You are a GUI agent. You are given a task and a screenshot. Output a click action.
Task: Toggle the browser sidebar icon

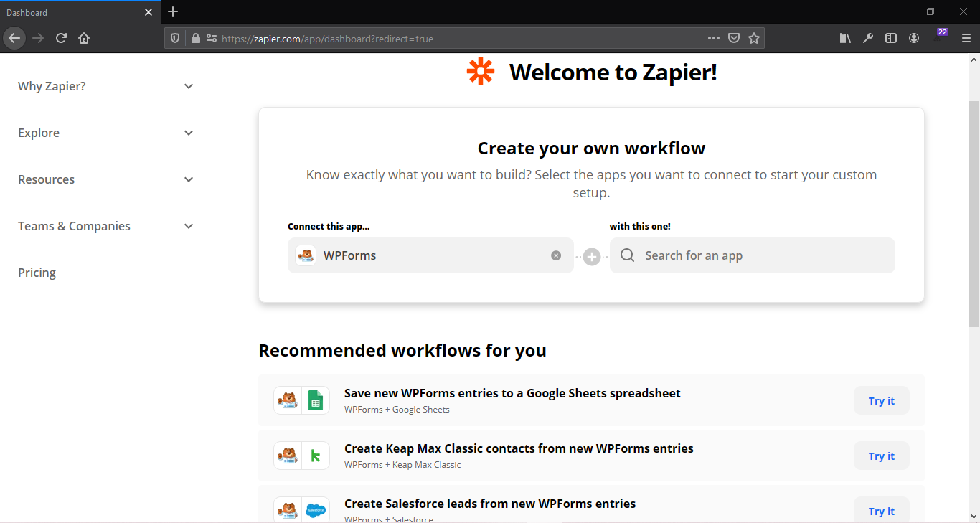pos(891,39)
